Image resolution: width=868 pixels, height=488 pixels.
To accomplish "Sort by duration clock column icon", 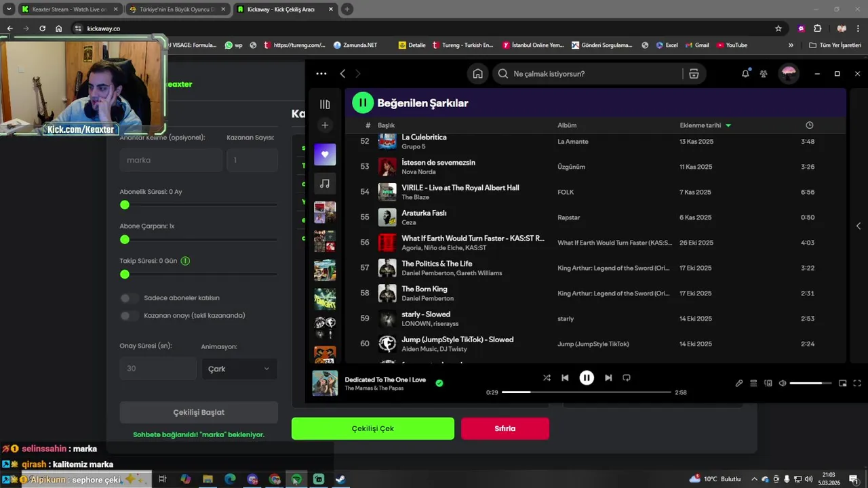I will [x=809, y=125].
